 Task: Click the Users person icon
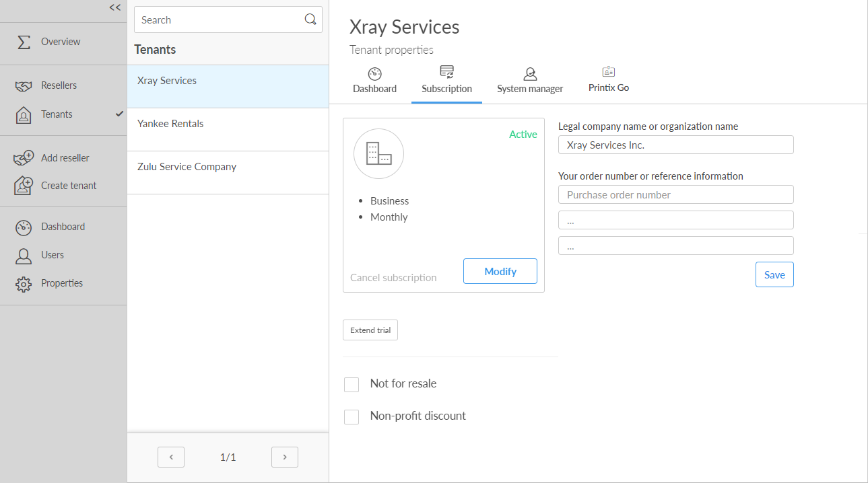point(24,256)
